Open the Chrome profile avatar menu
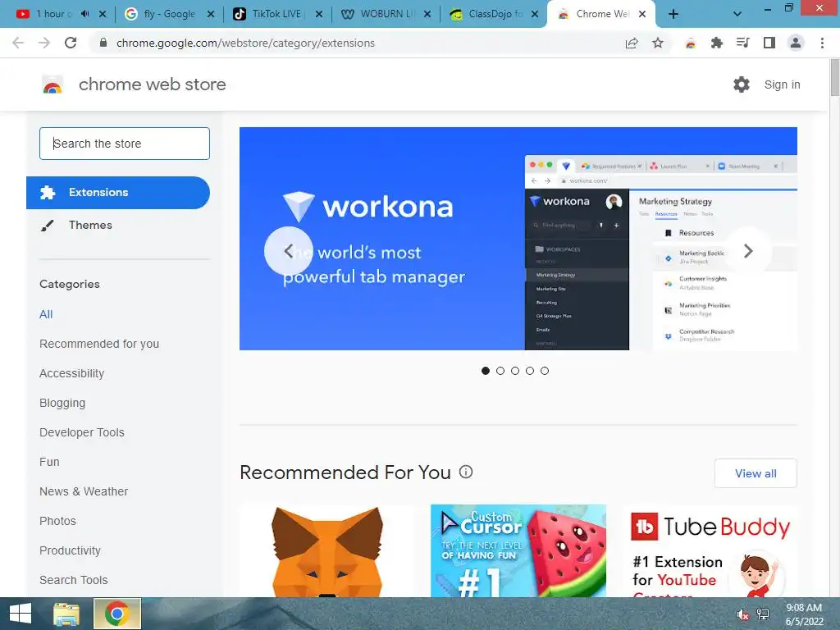Viewport: 840px width, 630px height. 796,43
